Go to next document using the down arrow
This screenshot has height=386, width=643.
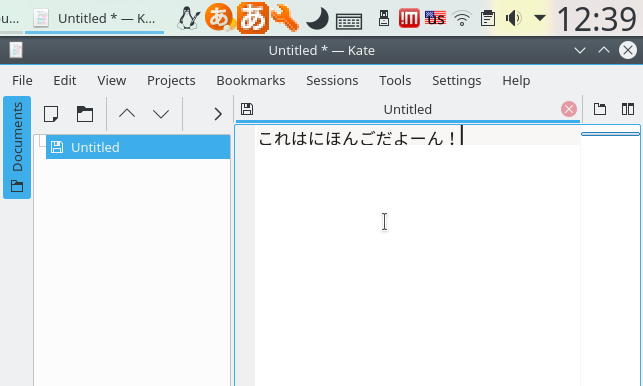pyautogui.click(x=161, y=114)
